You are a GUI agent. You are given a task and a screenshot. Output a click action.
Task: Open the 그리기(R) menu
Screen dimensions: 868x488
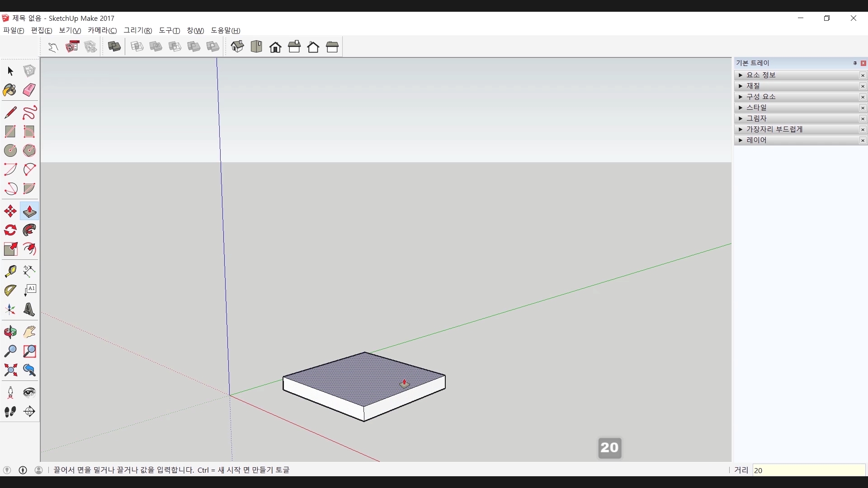tap(138, 30)
